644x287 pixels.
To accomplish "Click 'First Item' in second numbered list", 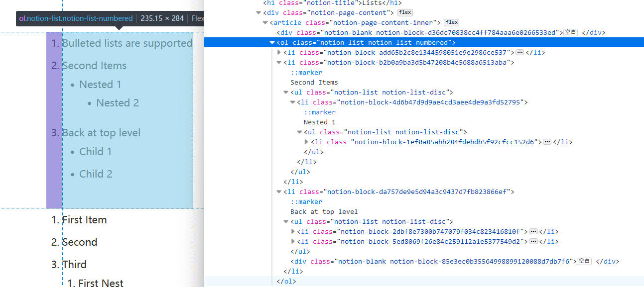I will pos(84,220).
